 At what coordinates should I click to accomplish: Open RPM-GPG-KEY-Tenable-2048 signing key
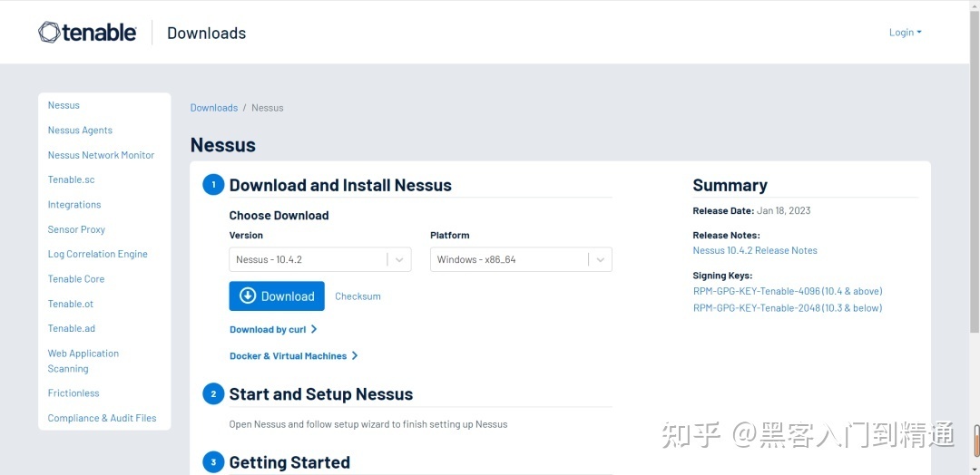coord(788,307)
